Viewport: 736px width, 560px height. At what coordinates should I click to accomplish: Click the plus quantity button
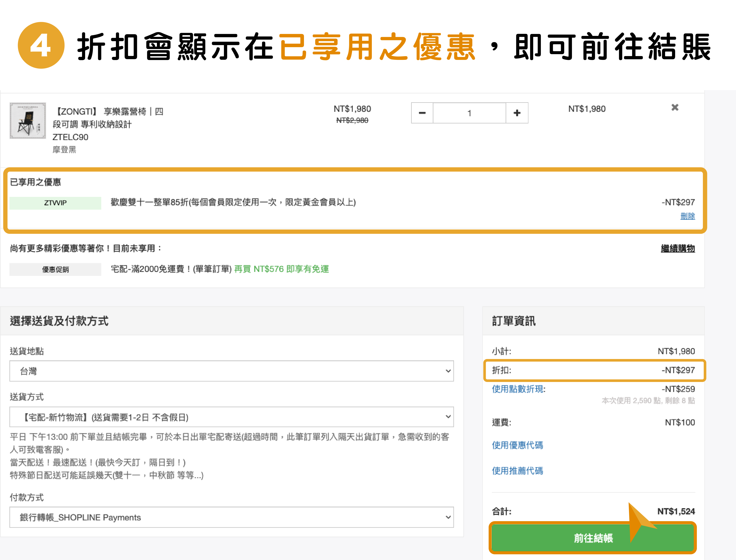(517, 113)
